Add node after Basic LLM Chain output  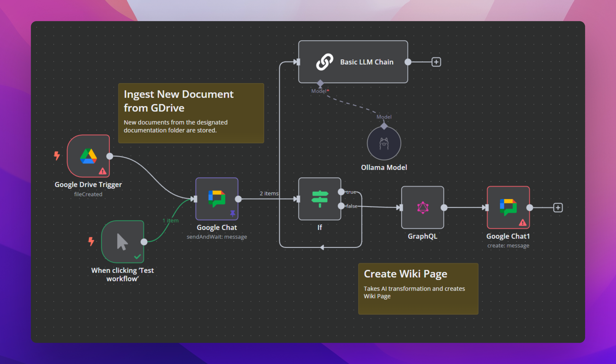pyautogui.click(x=436, y=62)
